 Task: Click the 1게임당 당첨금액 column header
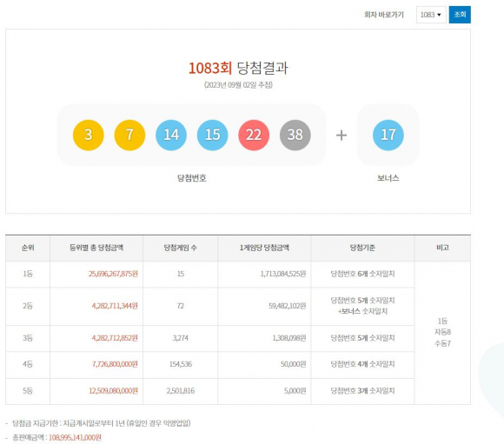point(264,248)
